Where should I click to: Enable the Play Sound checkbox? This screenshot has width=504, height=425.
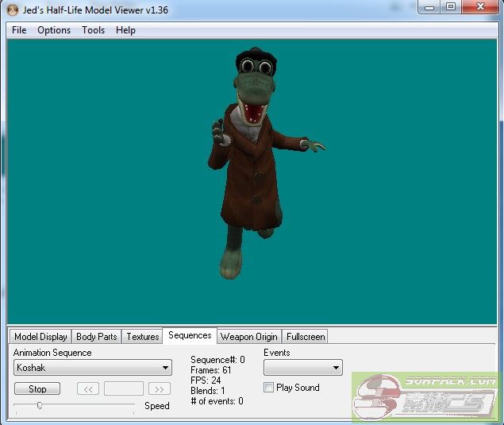point(268,388)
